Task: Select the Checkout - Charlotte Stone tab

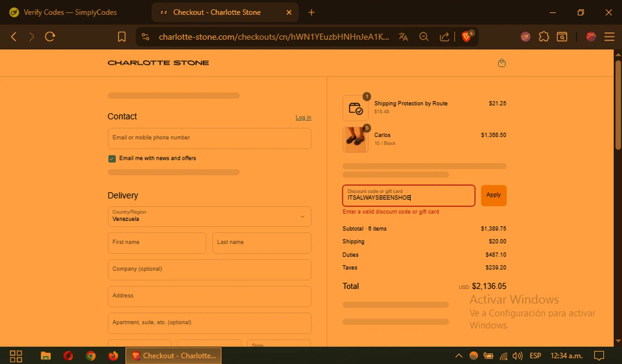Action: [217, 12]
